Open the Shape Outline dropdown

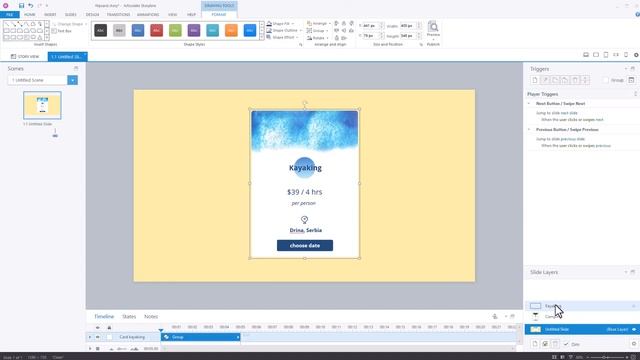pyautogui.click(x=284, y=31)
